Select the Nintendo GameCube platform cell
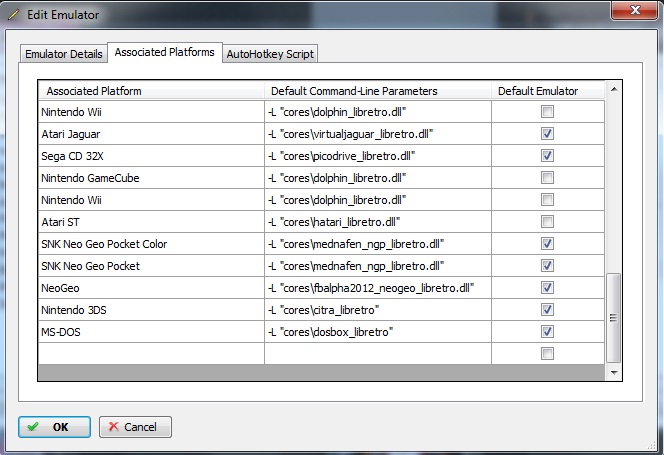Viewport: 664px width, 455px height. click(151, 178)
